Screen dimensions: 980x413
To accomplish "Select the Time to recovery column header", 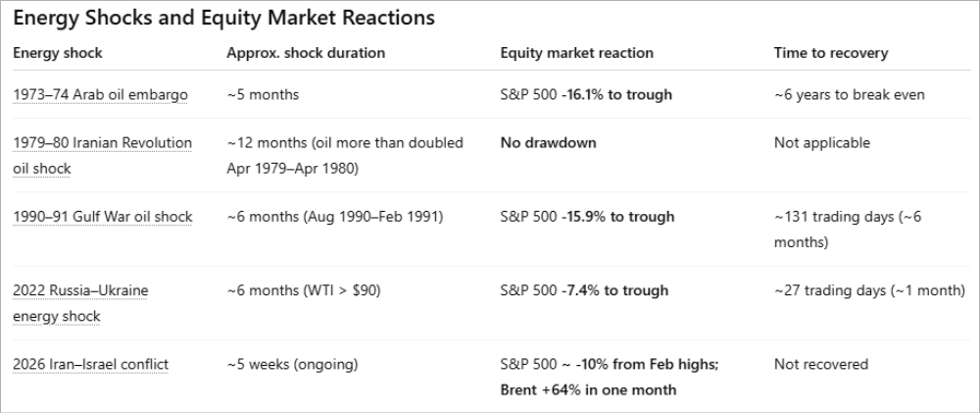I will [x=831, y=53].
